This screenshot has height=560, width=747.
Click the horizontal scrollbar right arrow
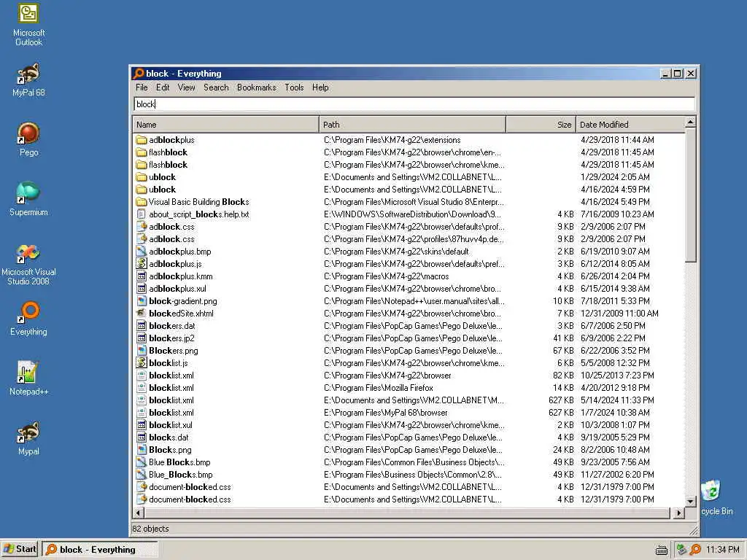pyautogui.click(x=679, y=513)
